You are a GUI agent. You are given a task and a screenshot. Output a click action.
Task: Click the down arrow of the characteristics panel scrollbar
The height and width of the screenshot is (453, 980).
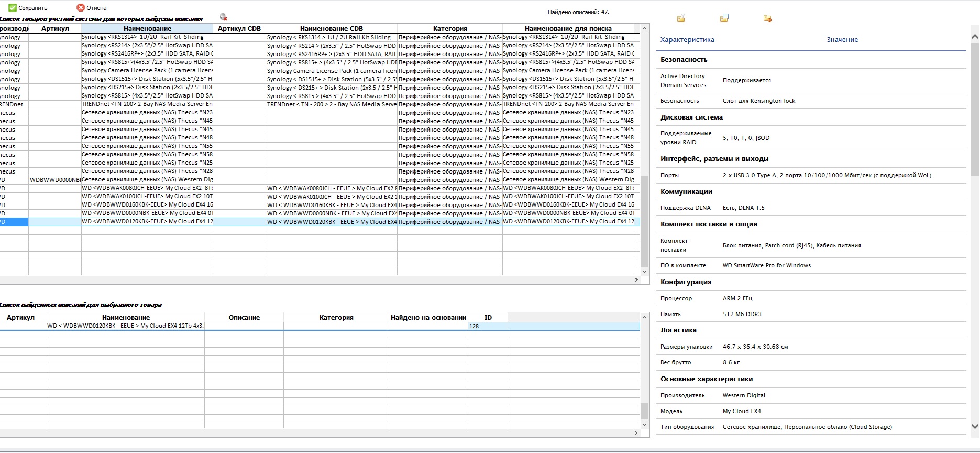point(975,427)
